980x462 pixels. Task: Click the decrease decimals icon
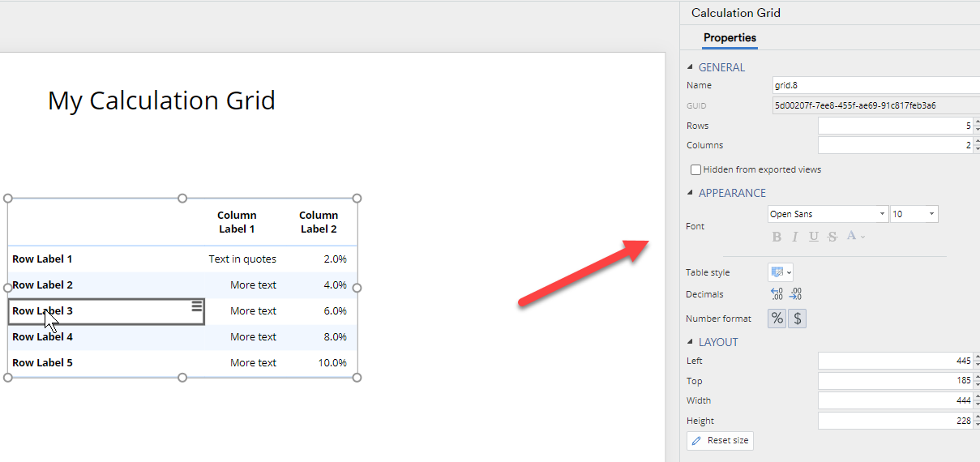pyautogui.click(x=776, y=294)
